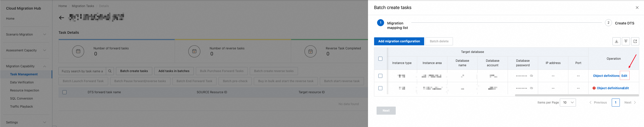Image resolution: width=644 pixels, height=127 pixels.
Task: Click the Batch pre-check button
Action: pyautogui.click(x=235, y=81)
